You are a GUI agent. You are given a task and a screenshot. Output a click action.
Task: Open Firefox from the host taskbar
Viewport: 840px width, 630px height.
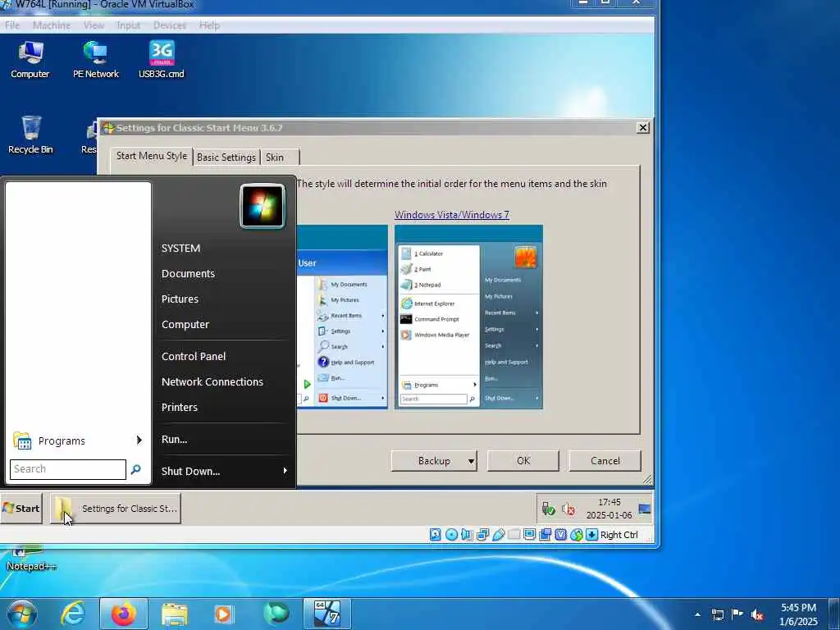point(124,614)
